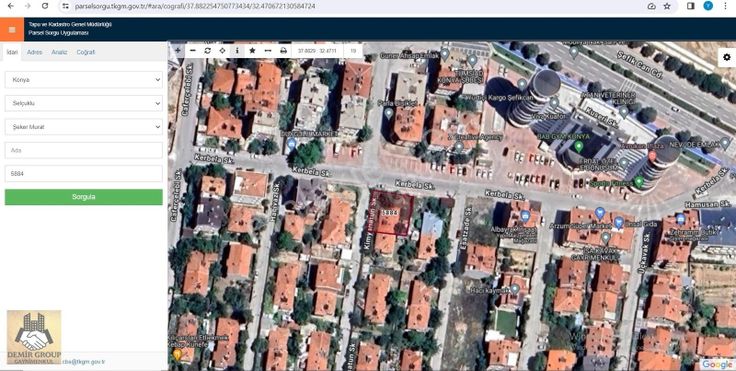Click the green Sorgula button
The width and height of the screenshot is (736, 371).
(84, 197)
